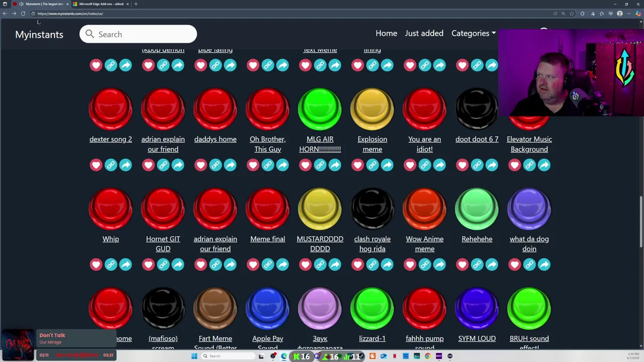The width and height of the screenshot is (644, 362).
Task: Play the what da dog doin purple button
Action: (529, 209)
